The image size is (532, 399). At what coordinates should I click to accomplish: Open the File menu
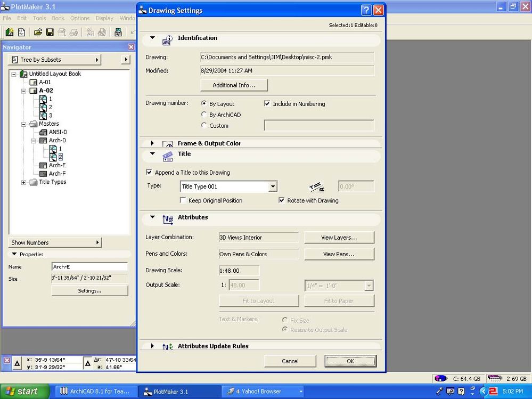point(7,18)
